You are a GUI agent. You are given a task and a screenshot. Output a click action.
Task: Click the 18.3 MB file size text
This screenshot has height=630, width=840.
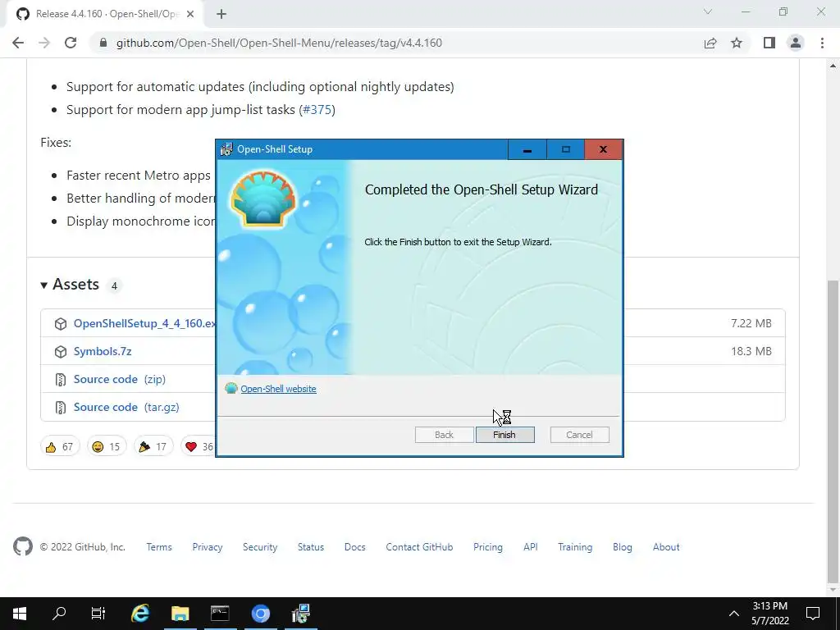751,351
